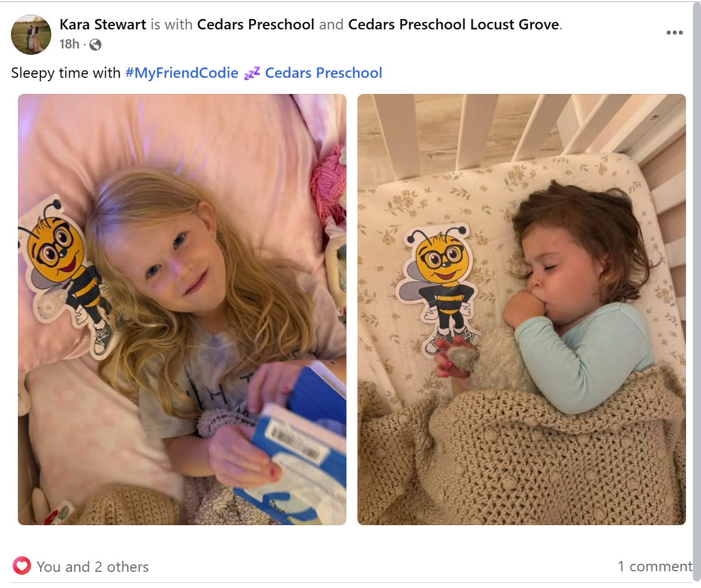Open the blue Cedars Preschool link in the post text
The height and width of the screenshot is (588, 701).
click(323, 73)
